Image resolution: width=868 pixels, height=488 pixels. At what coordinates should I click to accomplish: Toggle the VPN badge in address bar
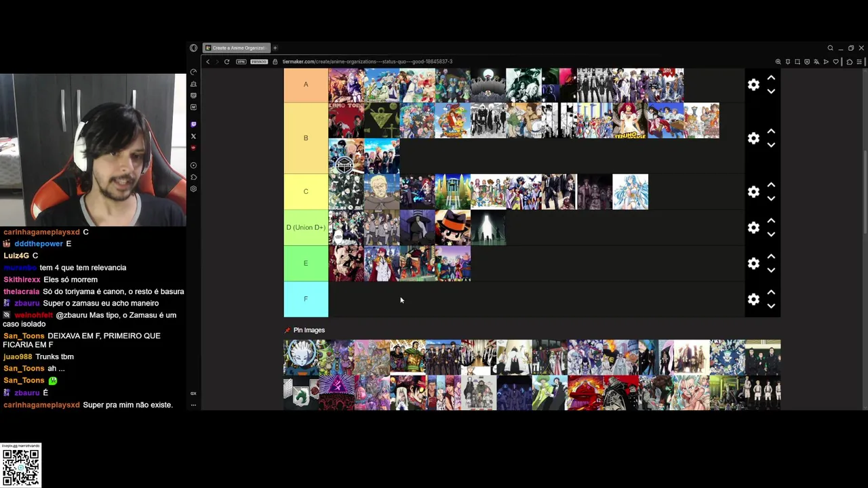tap(241, 62)
